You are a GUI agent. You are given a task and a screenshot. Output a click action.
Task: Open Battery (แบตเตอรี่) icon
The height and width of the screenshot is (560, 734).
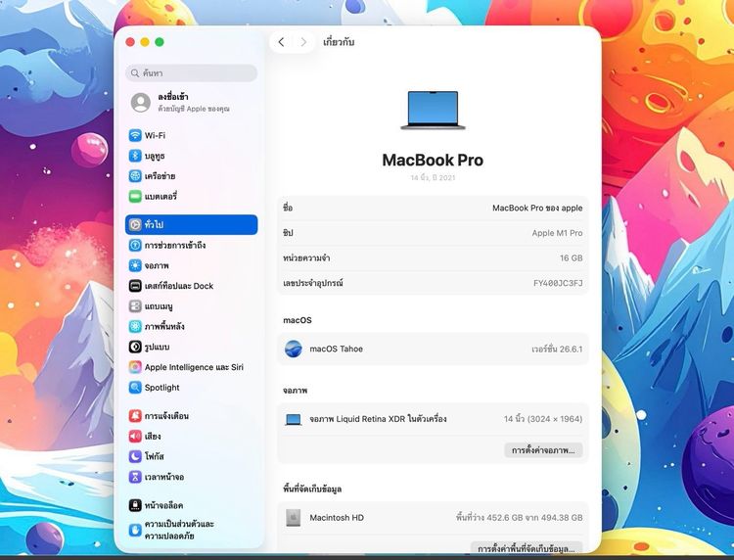coord(135,196)
